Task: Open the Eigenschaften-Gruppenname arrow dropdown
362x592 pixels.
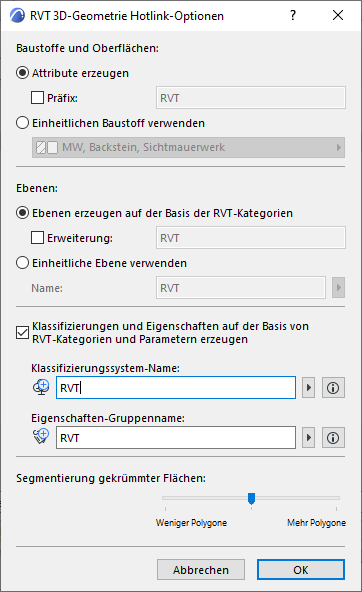Action: pyautogui.click(x=308, y=438)
